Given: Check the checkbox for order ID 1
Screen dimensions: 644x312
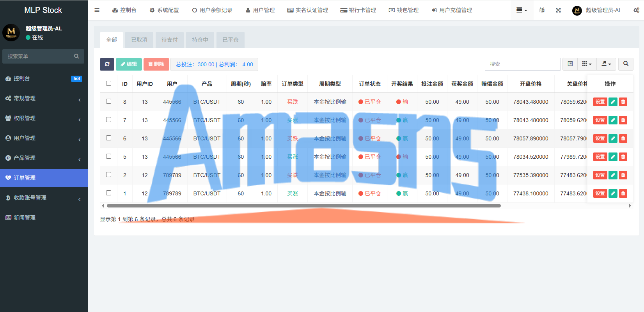Looking at the screenshot, I should [x=108, y=193].
